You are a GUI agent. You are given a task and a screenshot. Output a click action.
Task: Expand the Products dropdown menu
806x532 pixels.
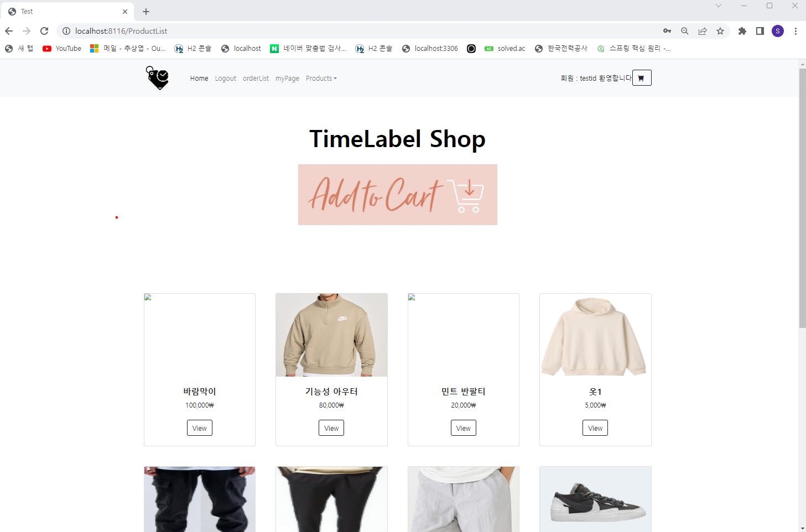[x=321, y=79]
